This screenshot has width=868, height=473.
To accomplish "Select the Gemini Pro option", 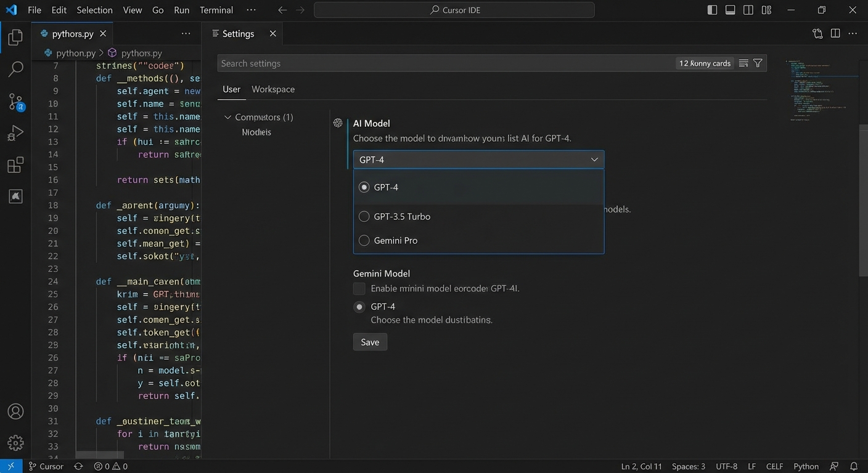I will [478, 240].
